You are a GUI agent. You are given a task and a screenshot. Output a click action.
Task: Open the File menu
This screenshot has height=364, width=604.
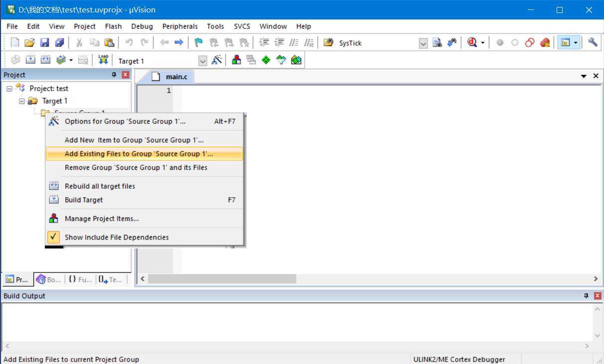pos(12,26)
